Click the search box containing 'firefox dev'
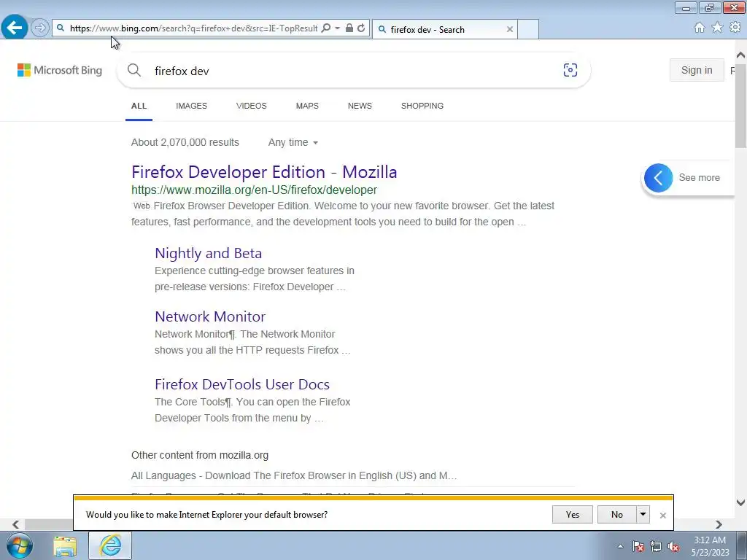 [352, 71]
